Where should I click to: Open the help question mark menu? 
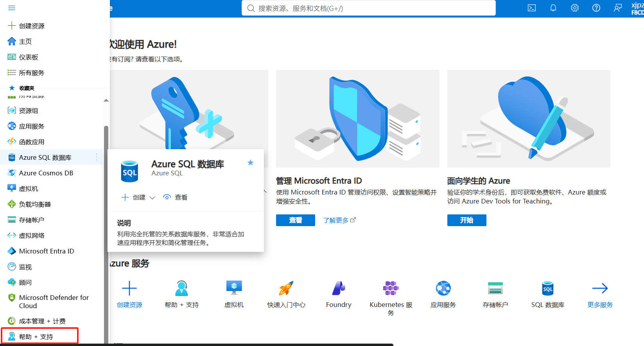tap(596, 8)
